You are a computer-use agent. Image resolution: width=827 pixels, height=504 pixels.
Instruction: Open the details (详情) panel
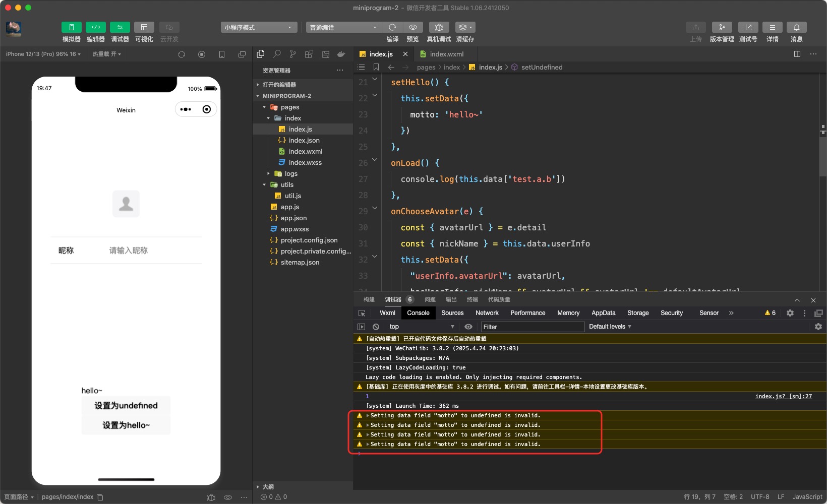(x=773, y=27)
